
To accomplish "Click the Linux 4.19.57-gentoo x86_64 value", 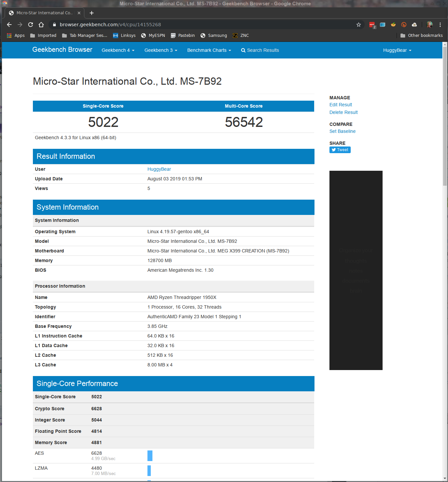I will point(178,232).
